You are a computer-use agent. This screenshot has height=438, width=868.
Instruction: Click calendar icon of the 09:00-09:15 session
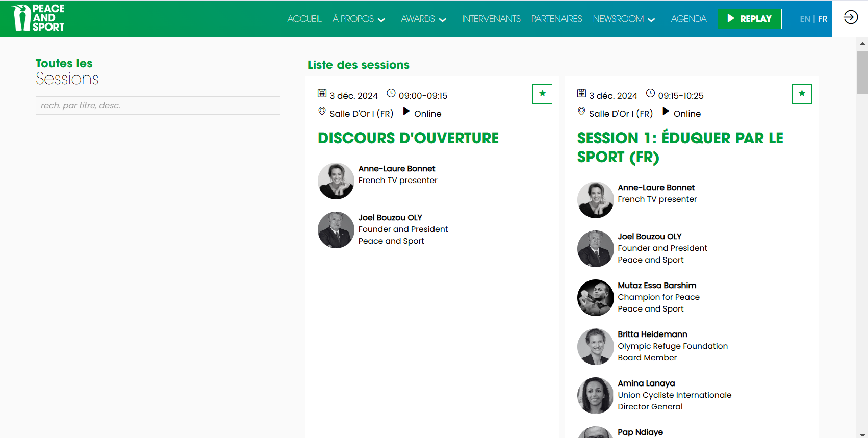pos(322,93)
